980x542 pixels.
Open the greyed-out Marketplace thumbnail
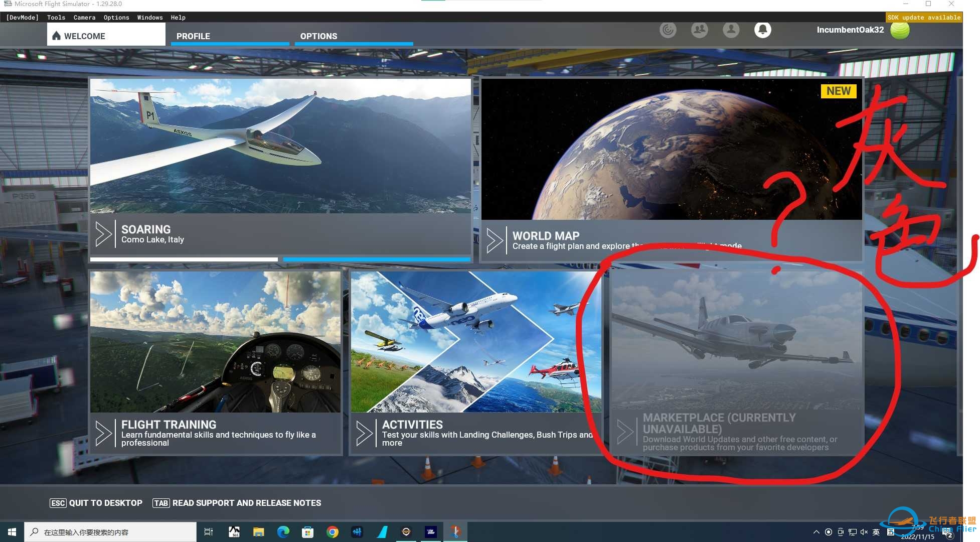pos(737,342)
